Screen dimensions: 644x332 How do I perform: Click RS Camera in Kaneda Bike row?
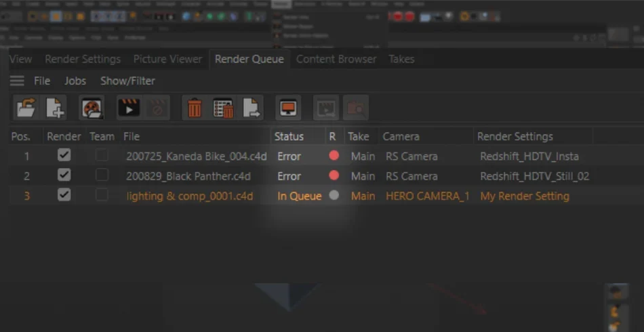pos(411,157)
